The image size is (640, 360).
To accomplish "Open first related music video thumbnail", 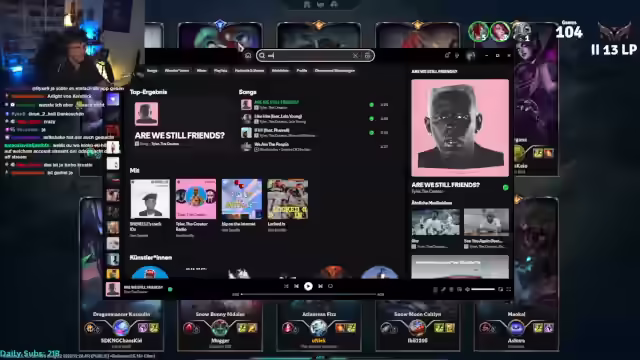I will [x=436, y=222].
